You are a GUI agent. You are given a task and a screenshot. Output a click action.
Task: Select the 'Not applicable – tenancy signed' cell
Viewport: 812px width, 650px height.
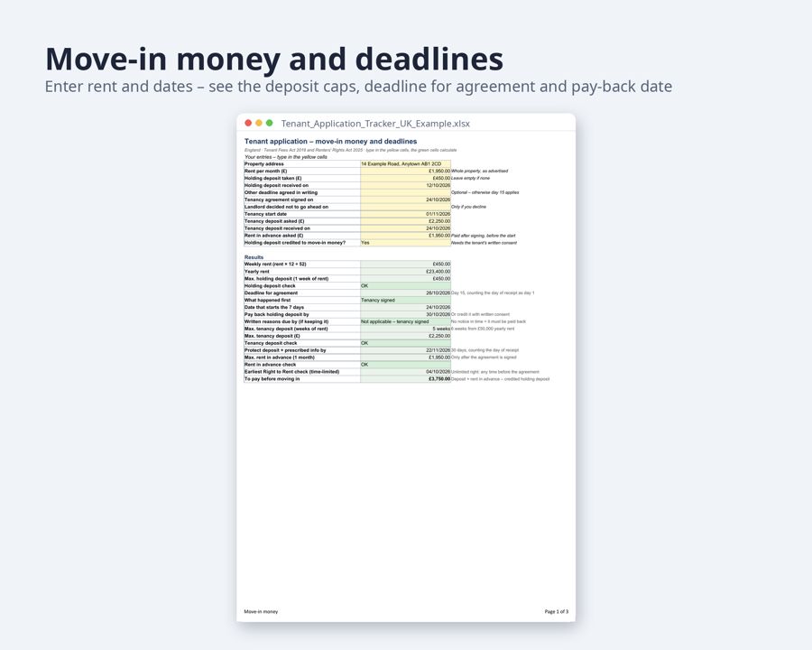[405, 322]
